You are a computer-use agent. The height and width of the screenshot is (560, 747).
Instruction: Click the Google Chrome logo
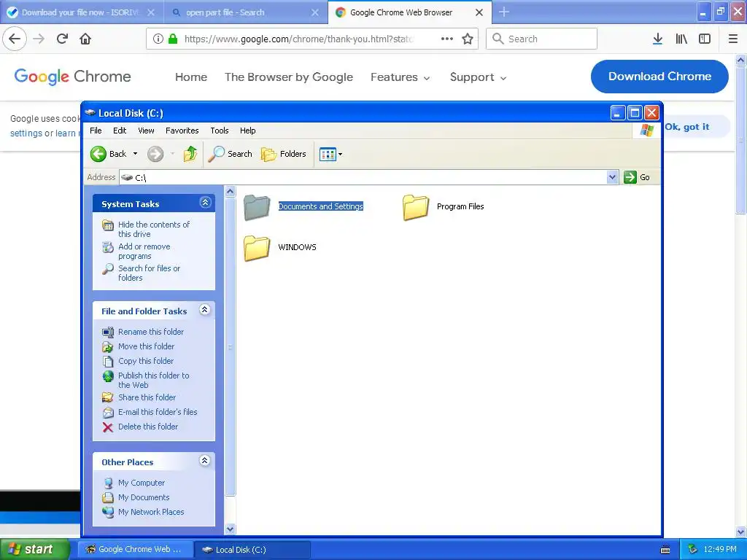pyautogui.click(x=72, y=77)
